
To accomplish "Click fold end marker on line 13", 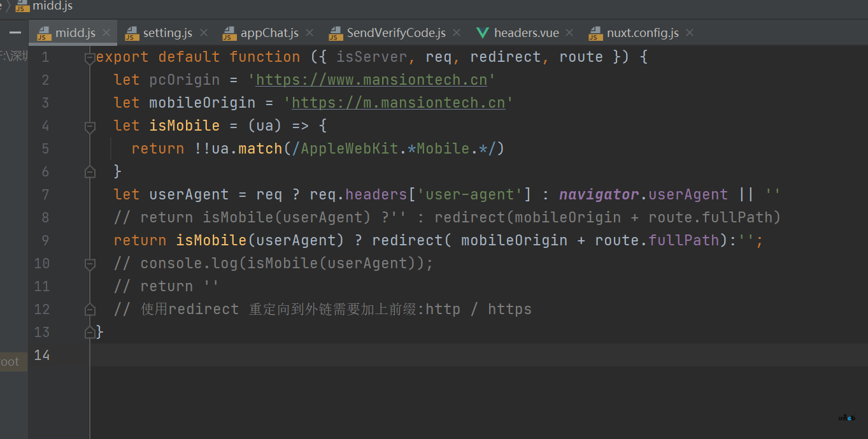I will 90,333.
